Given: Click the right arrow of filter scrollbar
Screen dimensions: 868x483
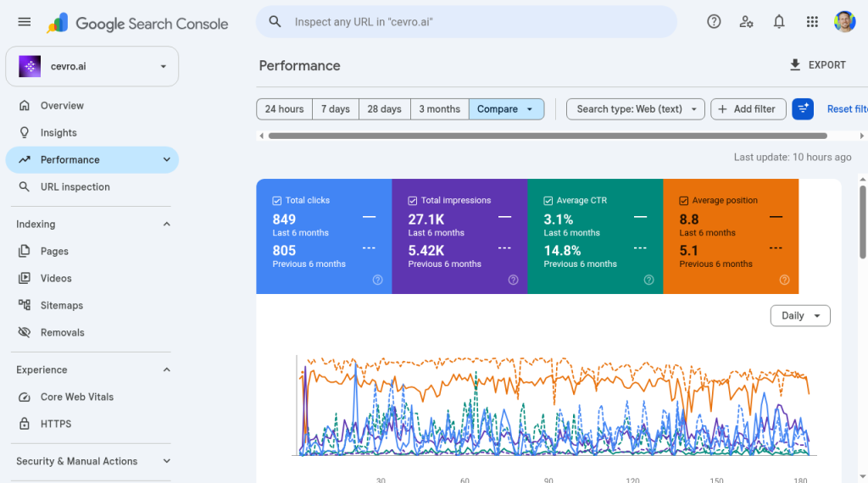Looking at the screenshot, I should point(861,136).
